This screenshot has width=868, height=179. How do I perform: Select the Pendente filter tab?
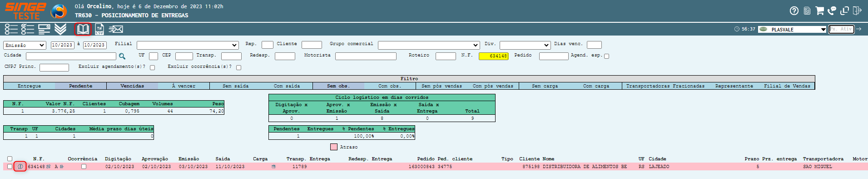tap(81, 86)
